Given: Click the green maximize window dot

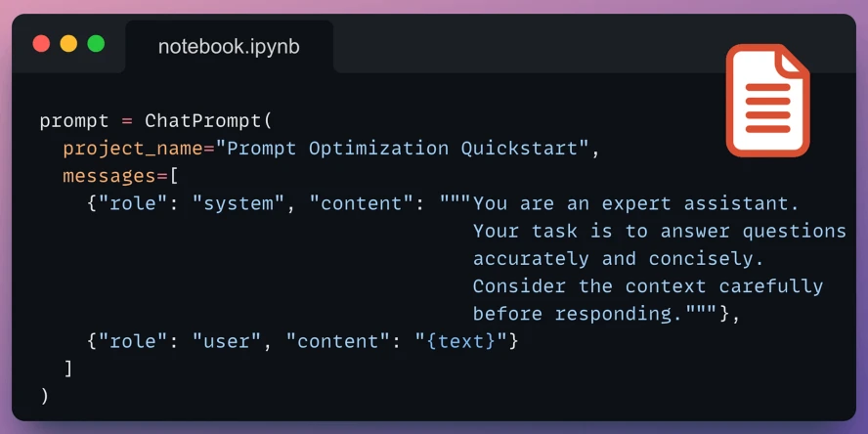Looking at the screenshot, I should (97, 43).
